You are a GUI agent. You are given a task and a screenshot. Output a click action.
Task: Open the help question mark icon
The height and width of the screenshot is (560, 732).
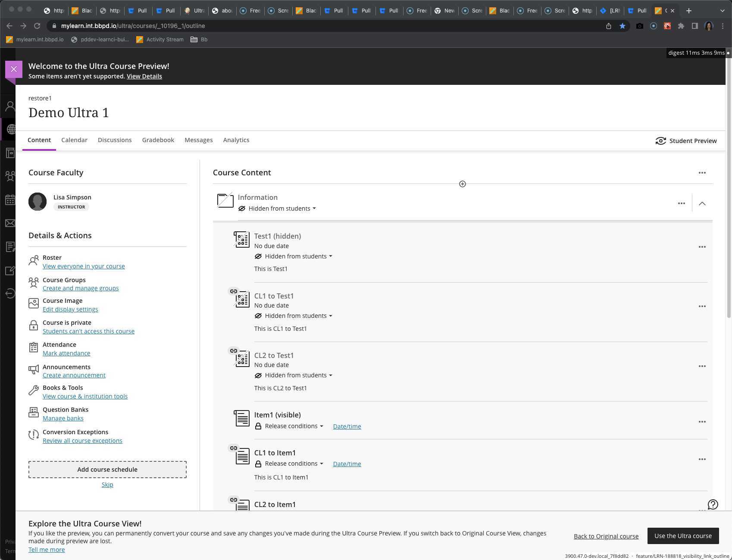[x=713, y=504]
